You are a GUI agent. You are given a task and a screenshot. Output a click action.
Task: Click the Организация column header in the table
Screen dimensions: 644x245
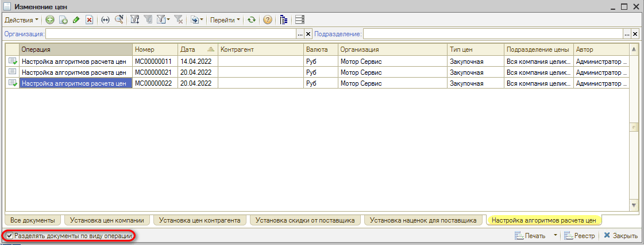point(392,49)
